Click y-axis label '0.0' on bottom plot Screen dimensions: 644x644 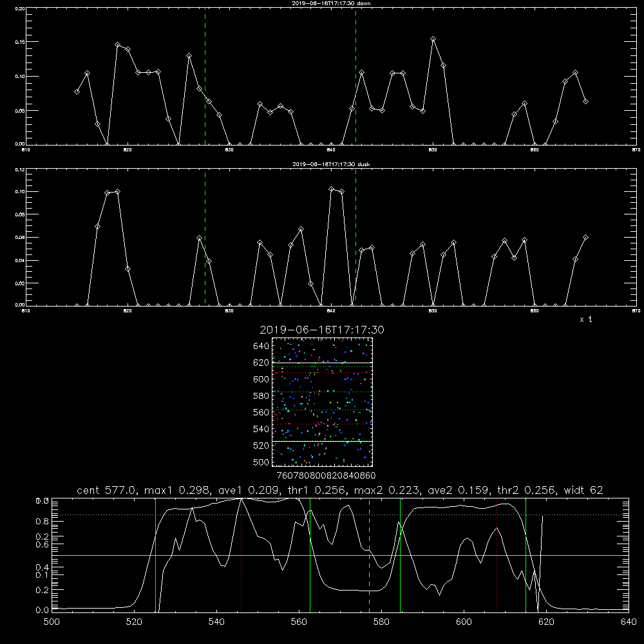(43, 610)
